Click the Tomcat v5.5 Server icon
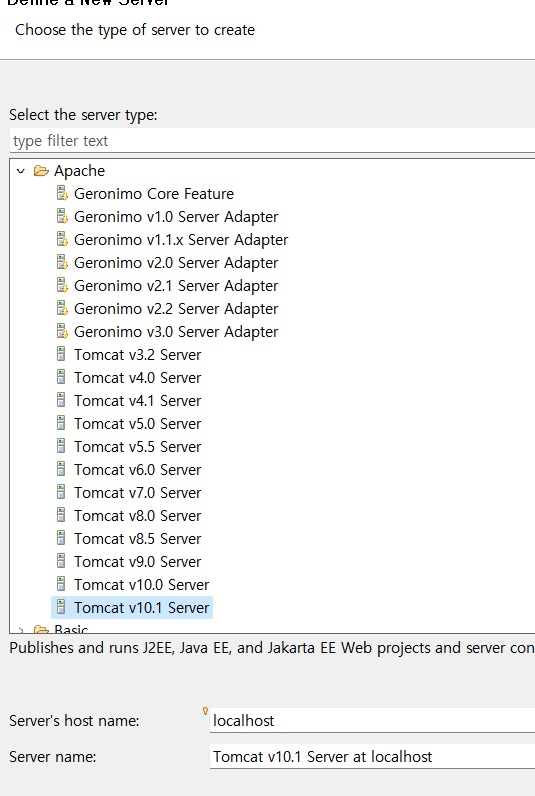This screenshot has width=535, height=796. pyautogui.click(x=61, y=446)
